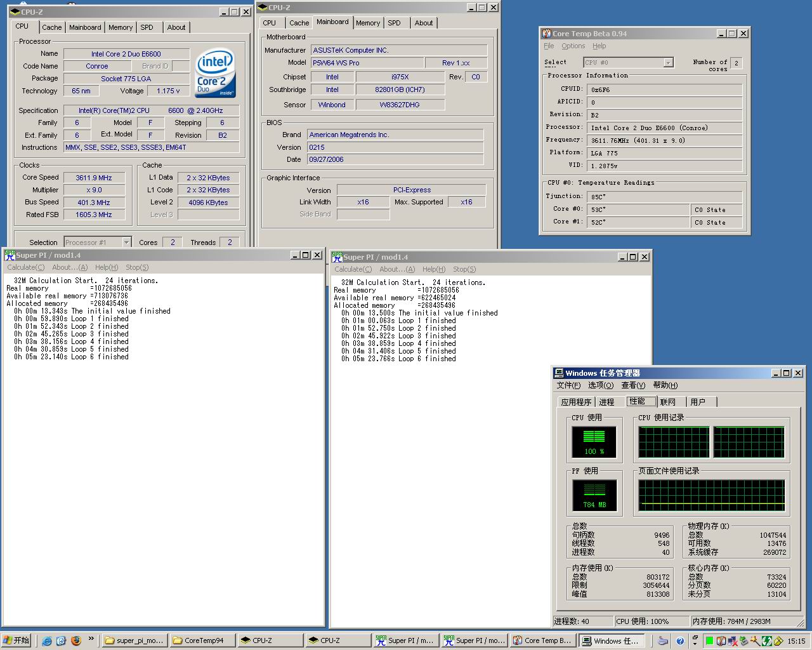Viewport: 812px width, 650px height.
Task: Click disconnected network tray icon
Action: click(733, 641)
